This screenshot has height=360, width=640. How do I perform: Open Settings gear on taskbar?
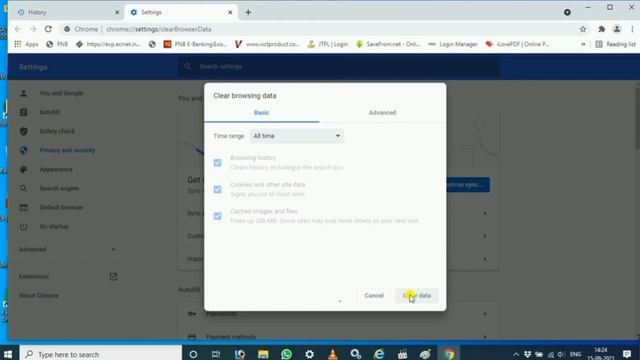309,354
